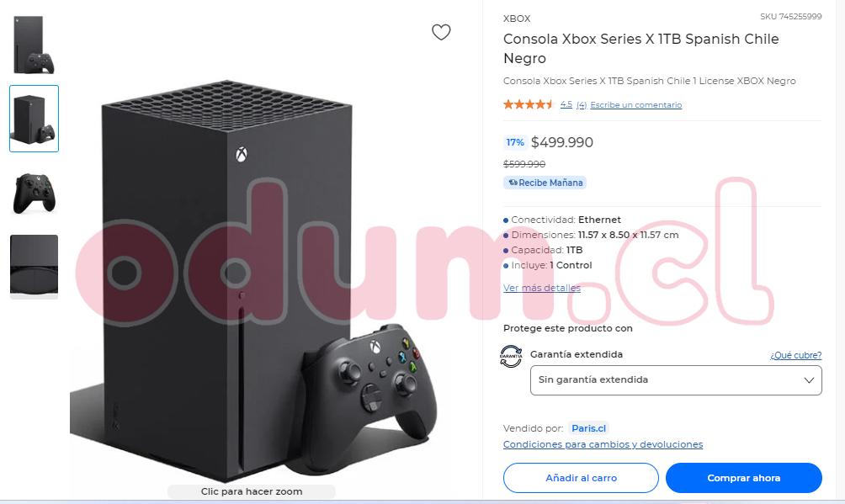The width and height of the screenshot is (845, 504).
Task: Show the black controller thumbnail image
Action: tap(34, 193)
